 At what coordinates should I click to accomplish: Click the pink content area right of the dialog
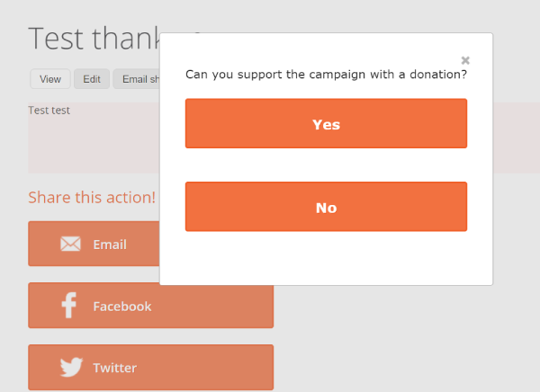click(x=517, y=138)
